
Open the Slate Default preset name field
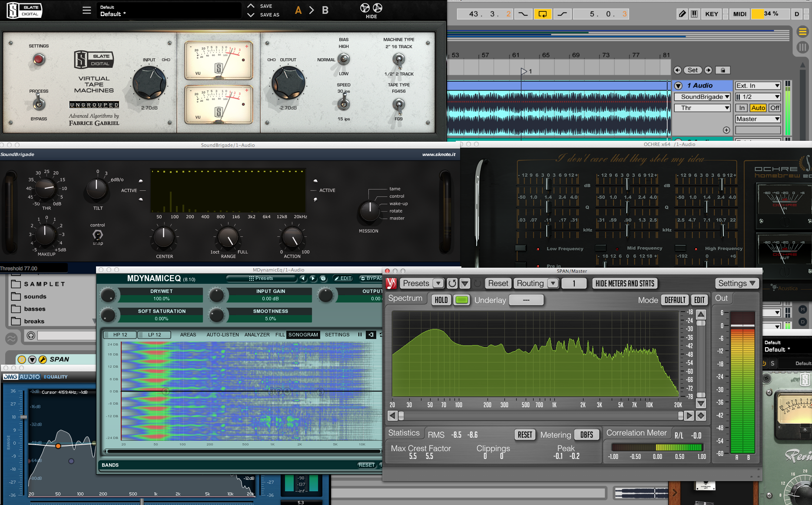point(169,10)
